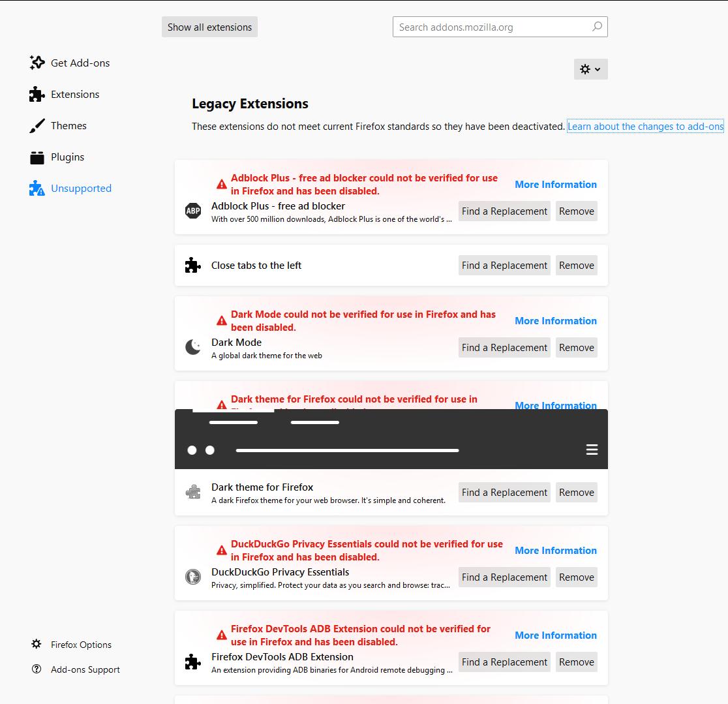Viewport: 728px width, 704px height.
Task: Open the Plugins icon in sidebar
Action: [x=37, y=157]
